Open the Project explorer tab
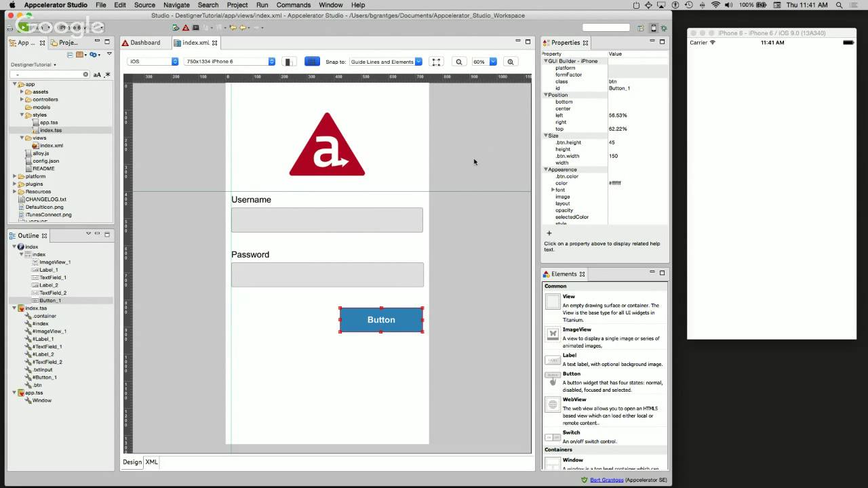The height and width of the screenshot is (488, 868). 64,43
